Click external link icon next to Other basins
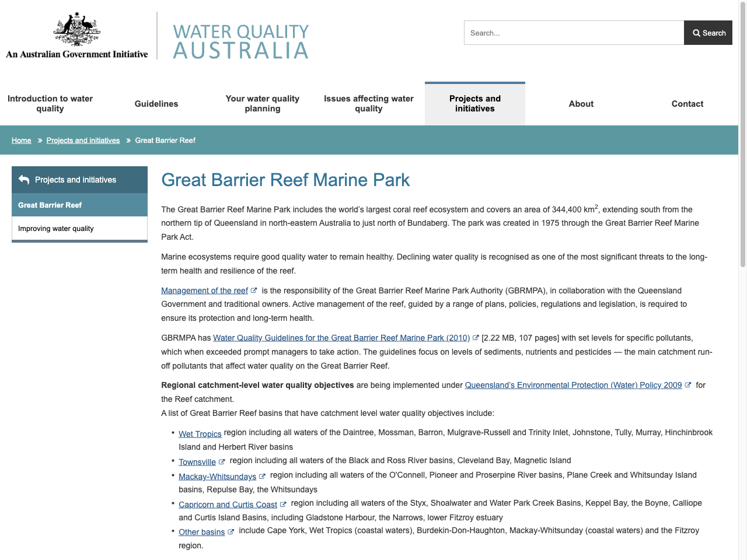Image resolution: width=747 pixels, height=560 pixels. [x=231, y=532]
